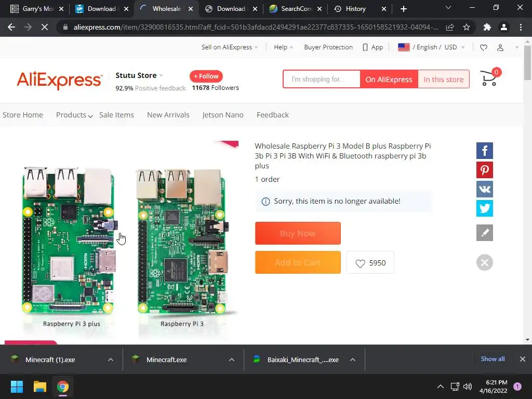The image size is (532, 399).
Task: Open the tab search dropdown arrow
Action: coord(448,7)
